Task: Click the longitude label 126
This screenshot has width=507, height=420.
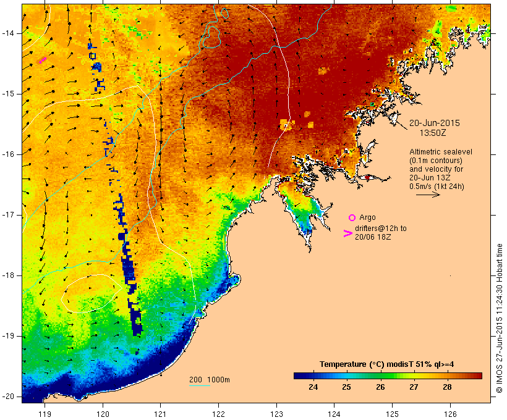Action: [x=450, y=414]
